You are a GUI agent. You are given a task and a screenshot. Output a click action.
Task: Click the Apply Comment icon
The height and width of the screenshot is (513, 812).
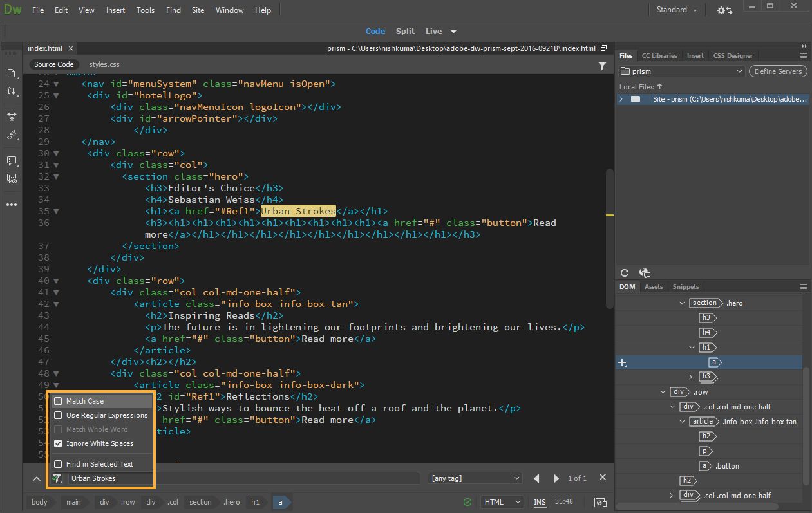tap(12, 160)
